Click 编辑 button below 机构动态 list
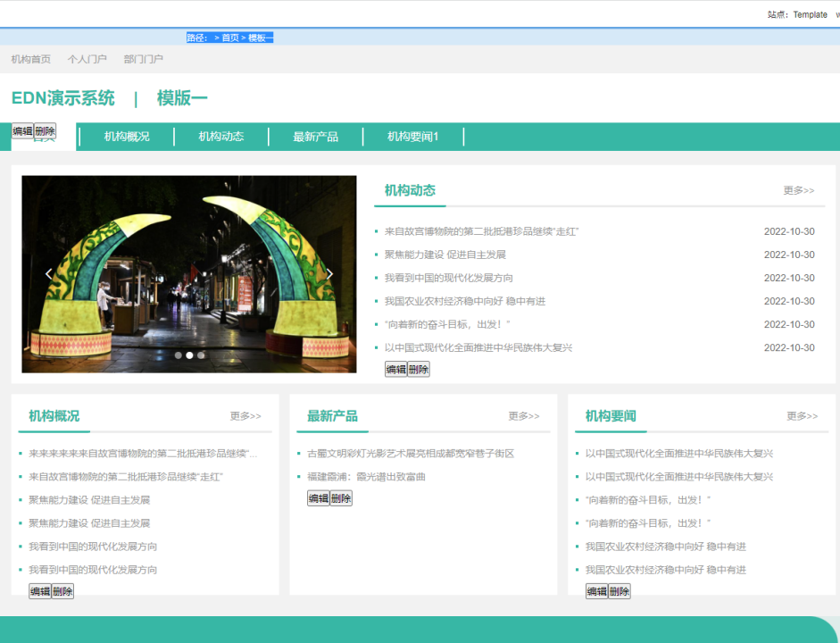This screenshot has height=643, width=840. [395, 369]
